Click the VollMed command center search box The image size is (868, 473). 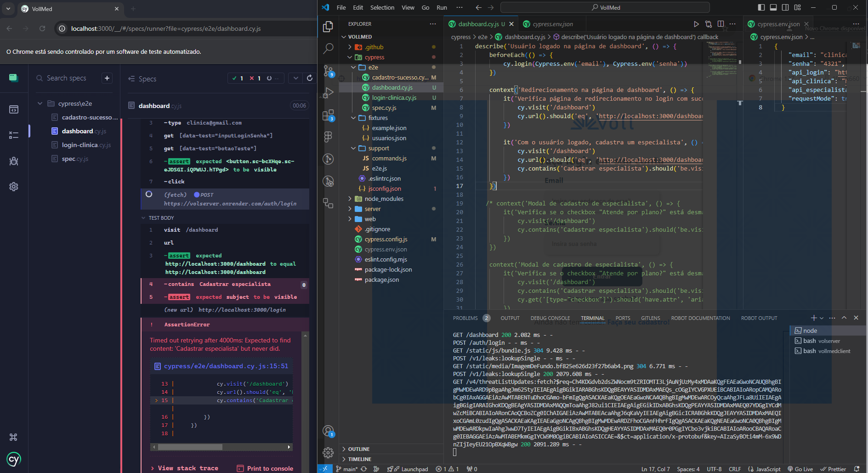pyautogui.click(x=605, y=7)
